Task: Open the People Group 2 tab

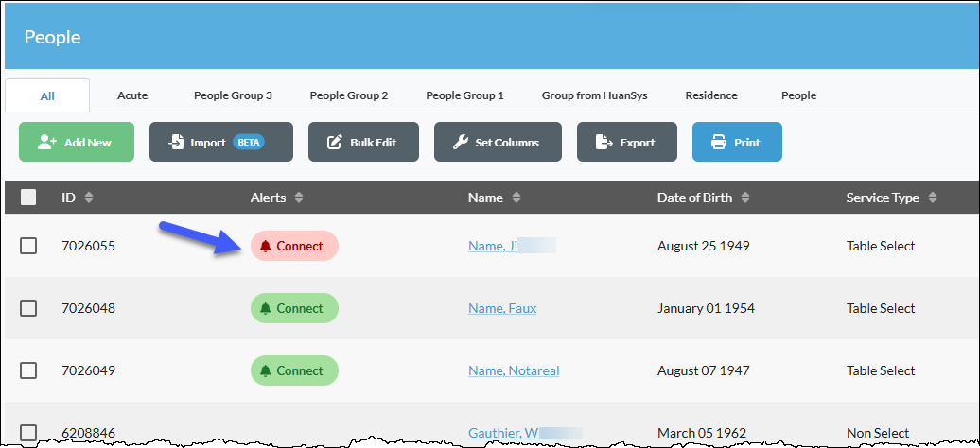Action: point(349,95)
